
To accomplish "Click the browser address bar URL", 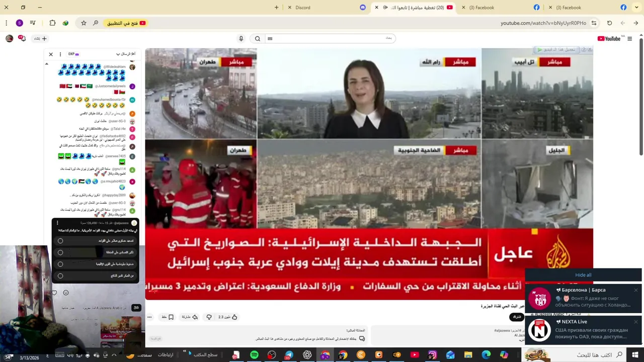I will 543,23.
